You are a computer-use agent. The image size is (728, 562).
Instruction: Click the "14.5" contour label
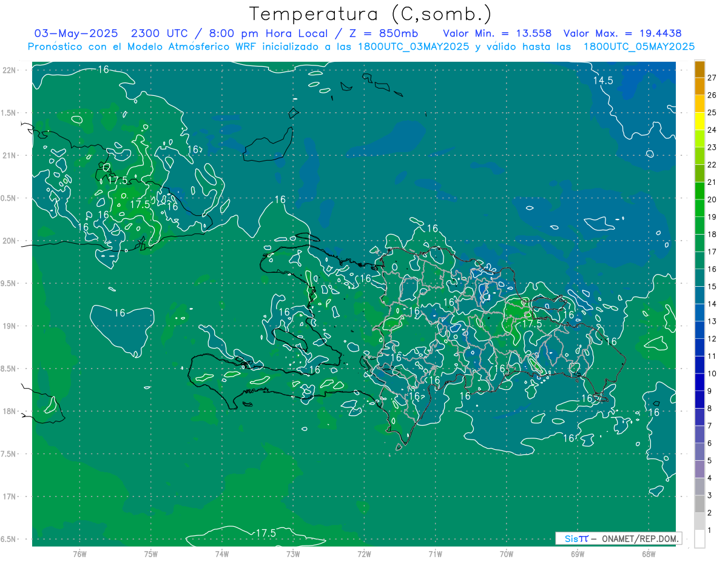[603, 80]
